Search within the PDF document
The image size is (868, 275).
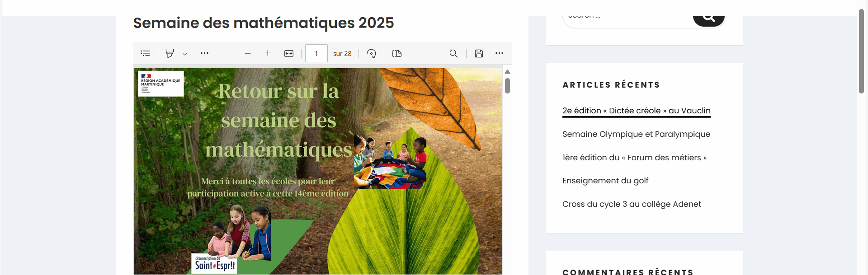tap(453, 53)
